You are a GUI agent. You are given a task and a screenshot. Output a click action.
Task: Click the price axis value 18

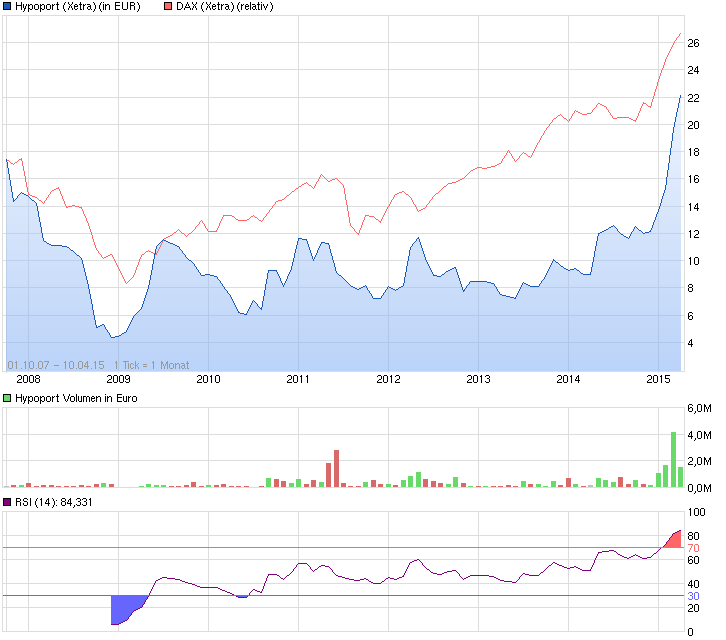[693, 152]
